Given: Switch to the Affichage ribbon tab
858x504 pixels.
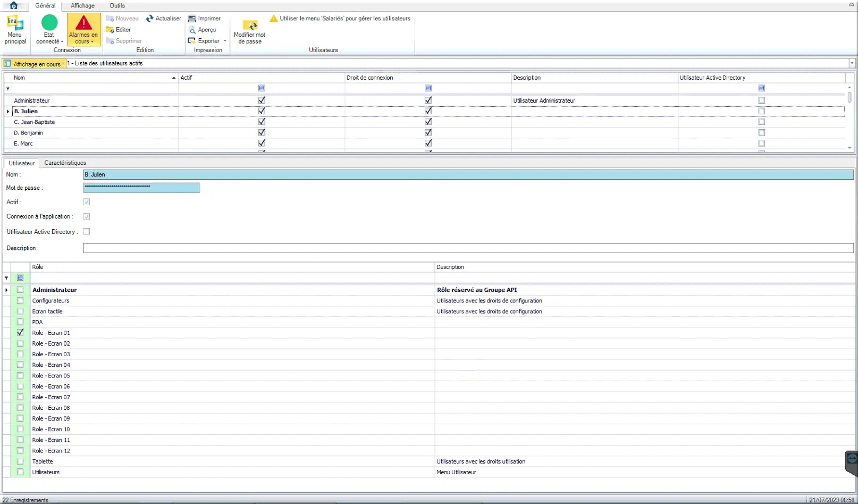Looking at the screenshot, I should (83, 5).
